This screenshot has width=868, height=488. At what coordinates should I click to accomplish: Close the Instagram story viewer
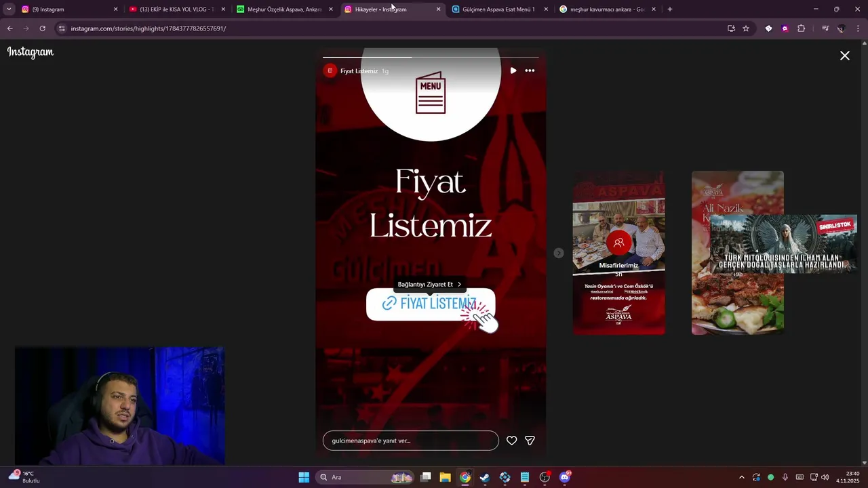click(x=844, y=56)
